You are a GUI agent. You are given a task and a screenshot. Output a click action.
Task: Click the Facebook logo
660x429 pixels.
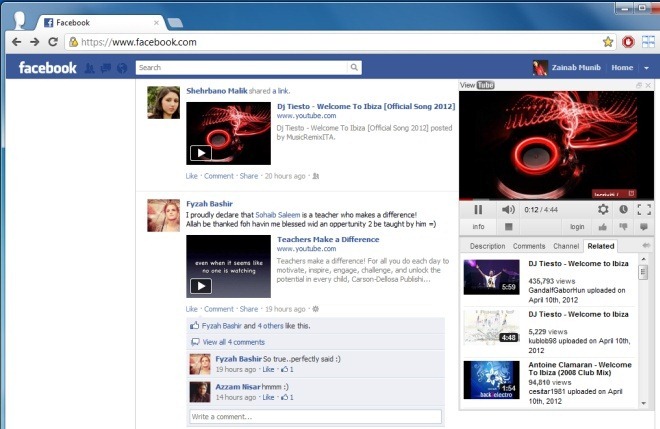pyautogui.click(x=48, y=67)
